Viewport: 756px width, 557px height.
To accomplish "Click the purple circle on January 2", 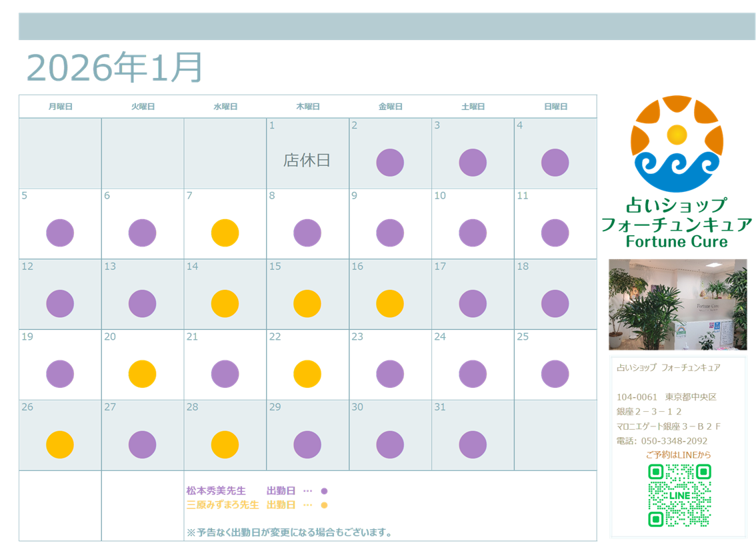I will coord(390,163).
